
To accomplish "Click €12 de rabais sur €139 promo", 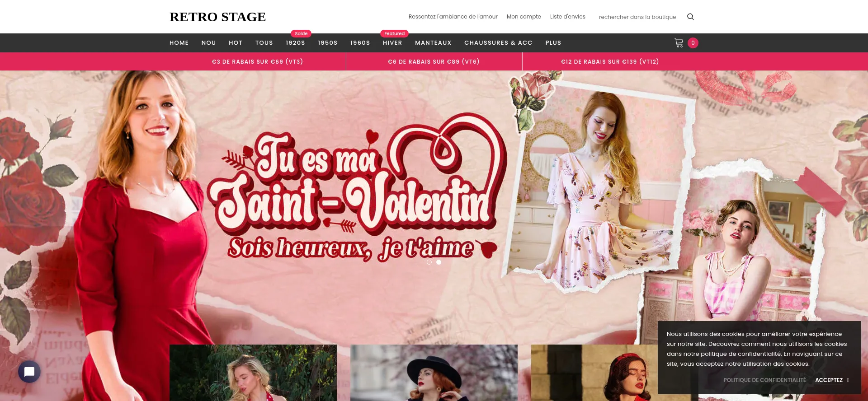I will click(x=610, y=61).
